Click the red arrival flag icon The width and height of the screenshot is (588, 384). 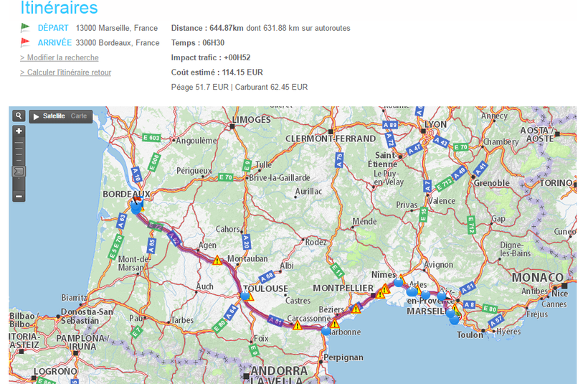point(25,43)
